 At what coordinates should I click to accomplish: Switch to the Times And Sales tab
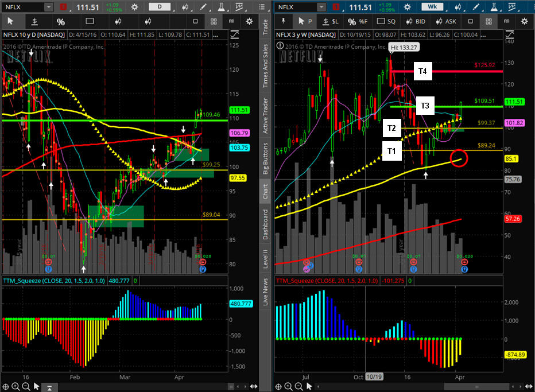click(265, 65)
